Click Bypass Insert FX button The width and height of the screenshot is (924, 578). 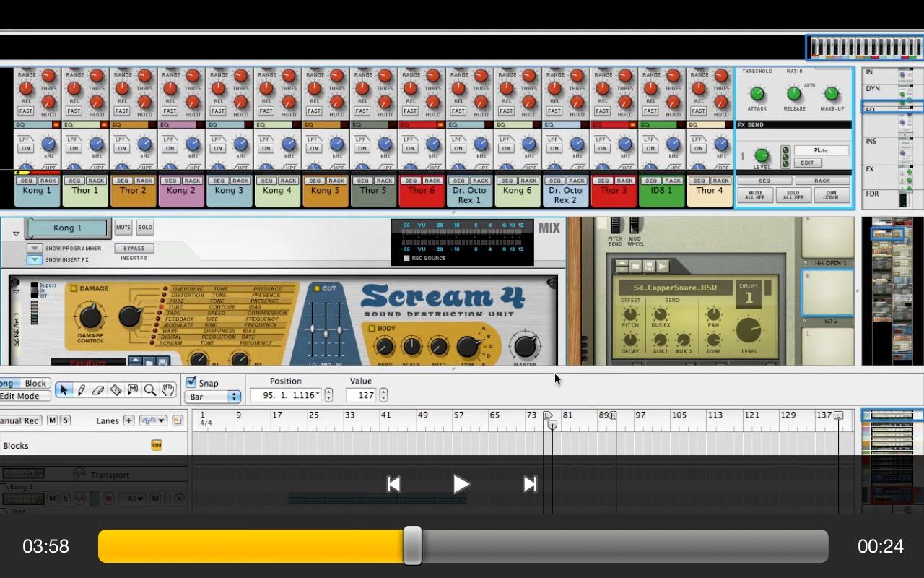[134, 249]
